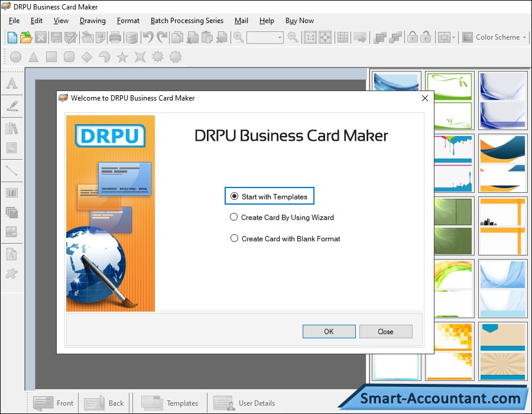Image resolution: width=532 pixels, height=414 pixels.
Task: Click the Undo arrow icon
Action: 148,37
